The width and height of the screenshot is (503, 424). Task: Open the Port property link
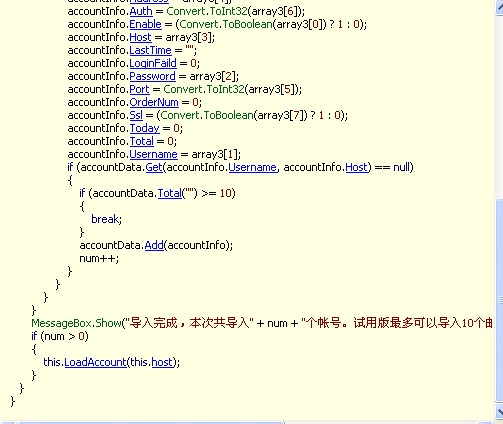click(139, 89)
